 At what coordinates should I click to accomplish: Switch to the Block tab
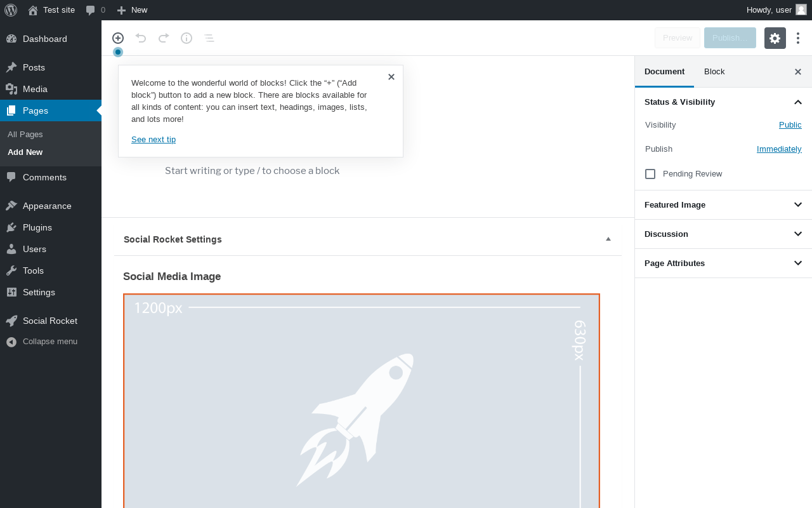pos(714,72)
